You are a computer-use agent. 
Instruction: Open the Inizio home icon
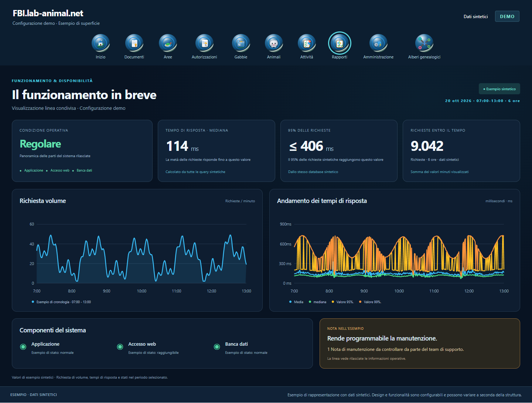(x=100, y=43)
